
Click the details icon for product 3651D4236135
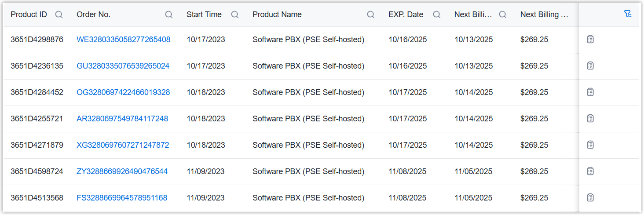[590, 66]
